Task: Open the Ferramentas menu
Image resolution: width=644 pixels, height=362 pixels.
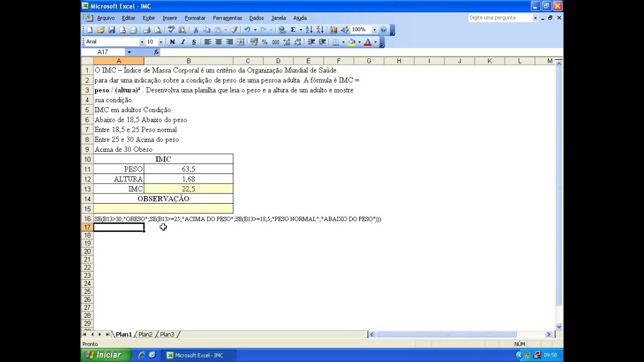Action: pyautogui.click(x=227, y=18)
